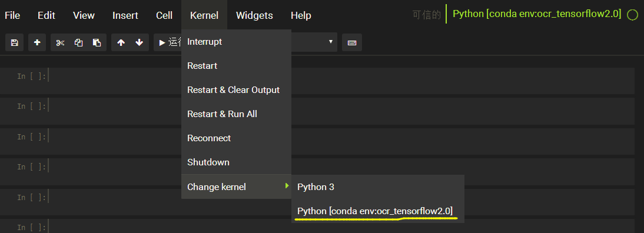Insert a new cell with plus icon

pos(37,42)
